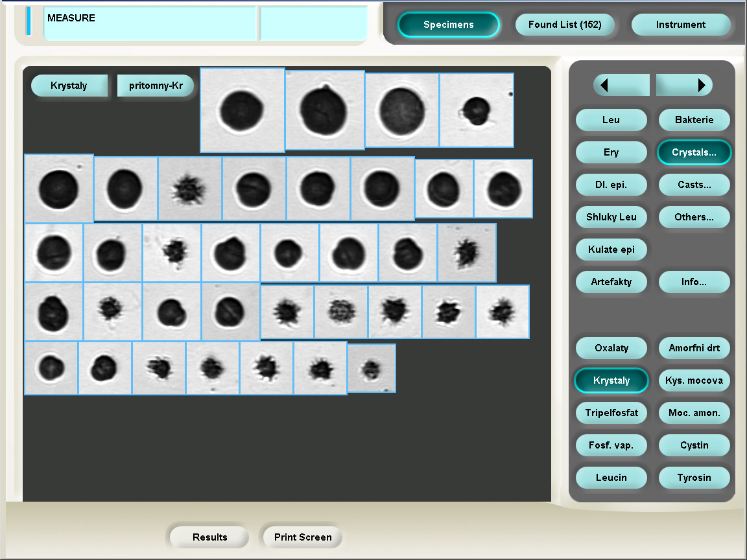Switch to the Specimens tab
This screenshot has height=560, width=747.
pos(448,25)
